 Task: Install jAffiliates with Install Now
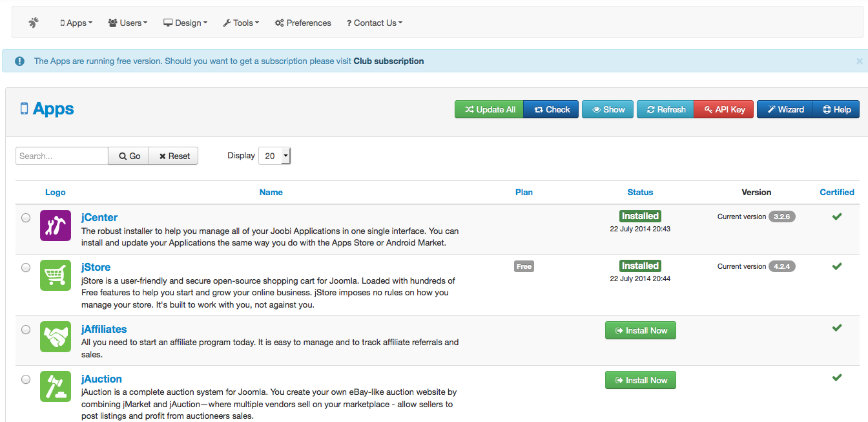(x=641, y=330)
